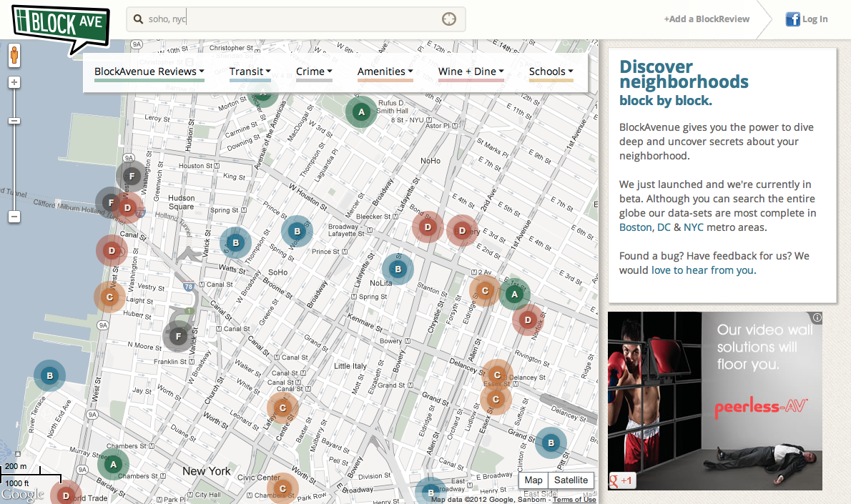Click the C grade marker near 2 Av station
This screenshot has width=851, height=504.
(485, 290)
